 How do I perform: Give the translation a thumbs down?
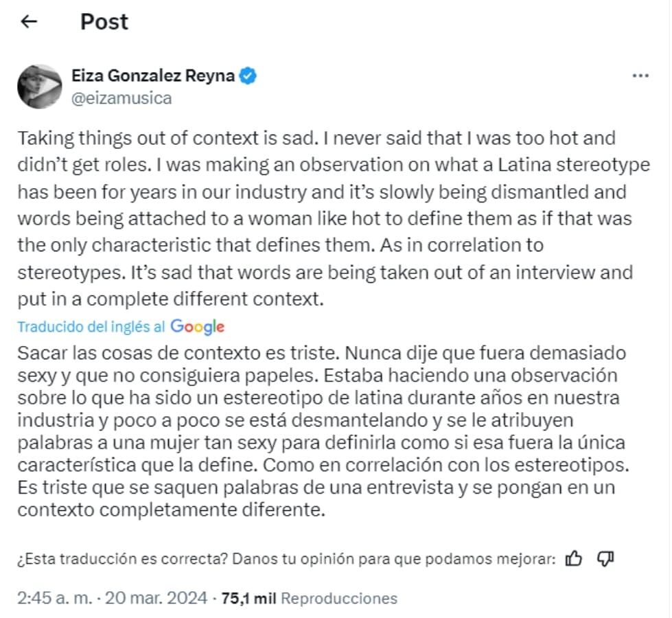click(x=605, y=560)
